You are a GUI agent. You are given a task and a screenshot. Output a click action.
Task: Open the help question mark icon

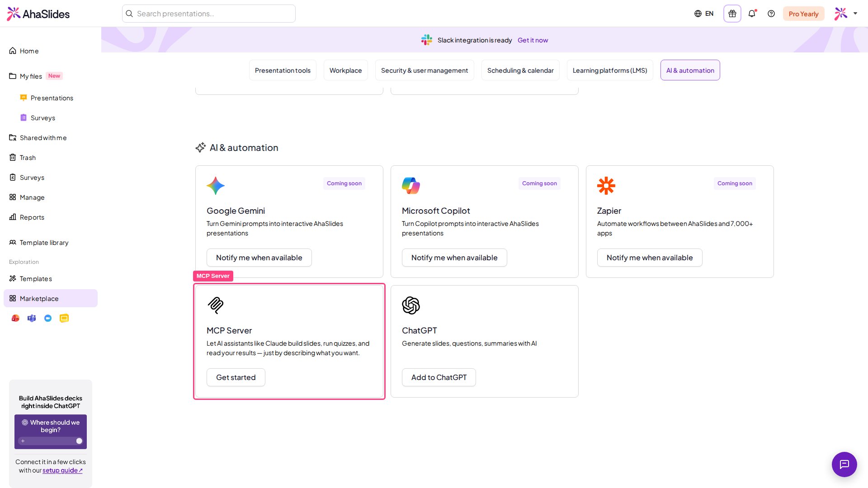tap(771, 14)
